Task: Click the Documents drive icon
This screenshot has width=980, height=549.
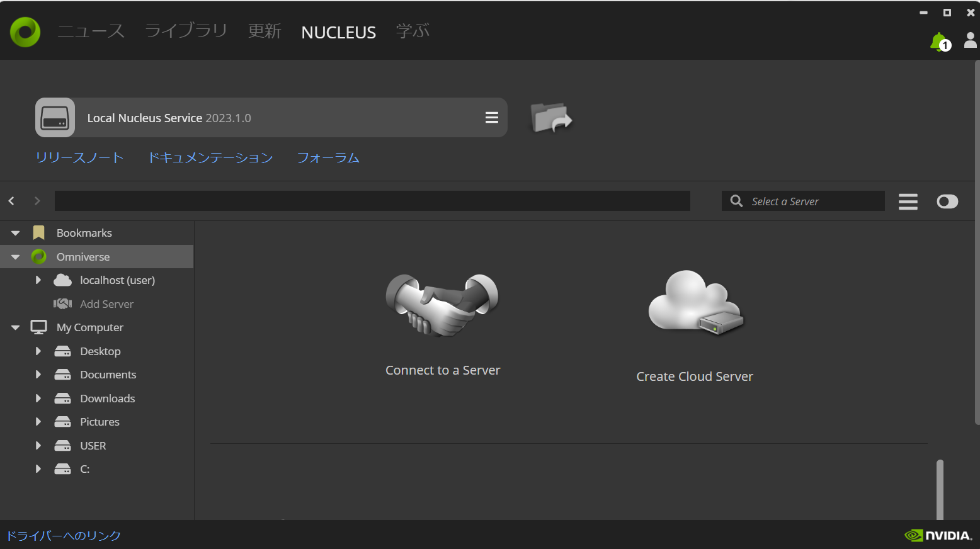Action: (62, 375)
